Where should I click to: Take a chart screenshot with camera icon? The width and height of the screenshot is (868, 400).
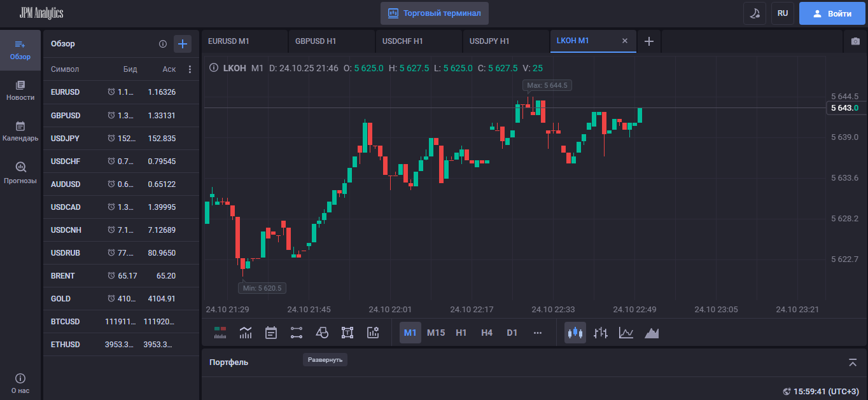855,41
